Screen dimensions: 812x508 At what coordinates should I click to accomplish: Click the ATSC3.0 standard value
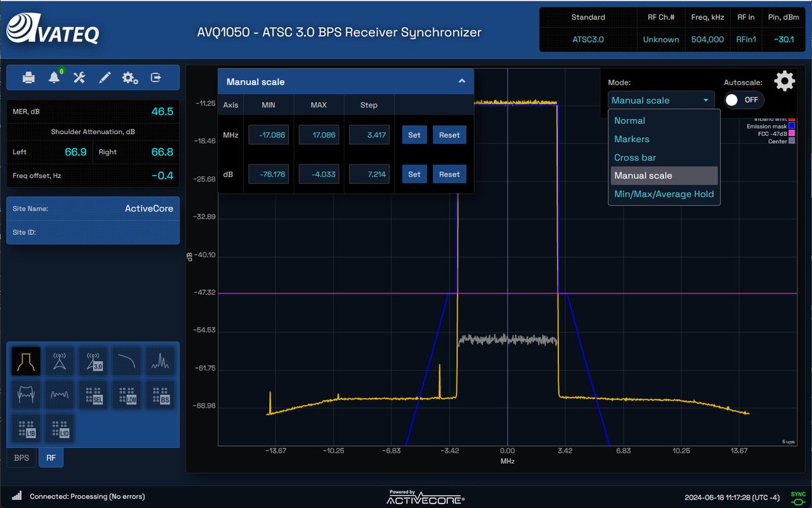coord(587,39)
